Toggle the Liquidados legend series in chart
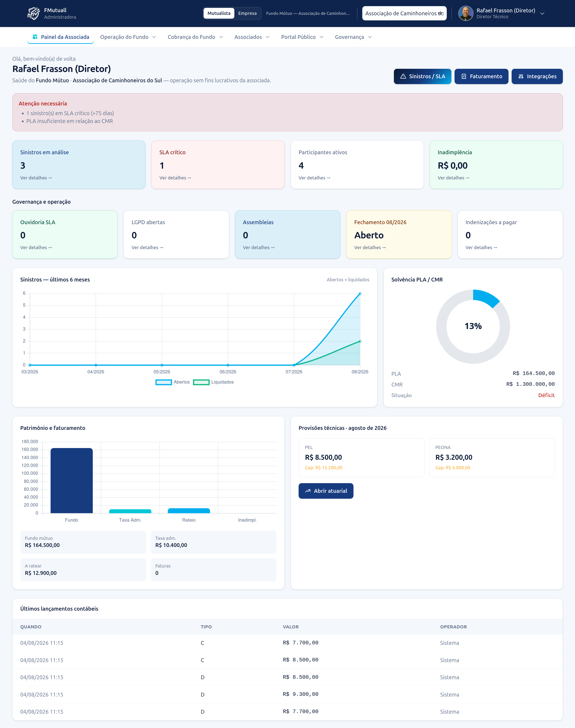Screen dimensions: 575x728 coord(213,382)
